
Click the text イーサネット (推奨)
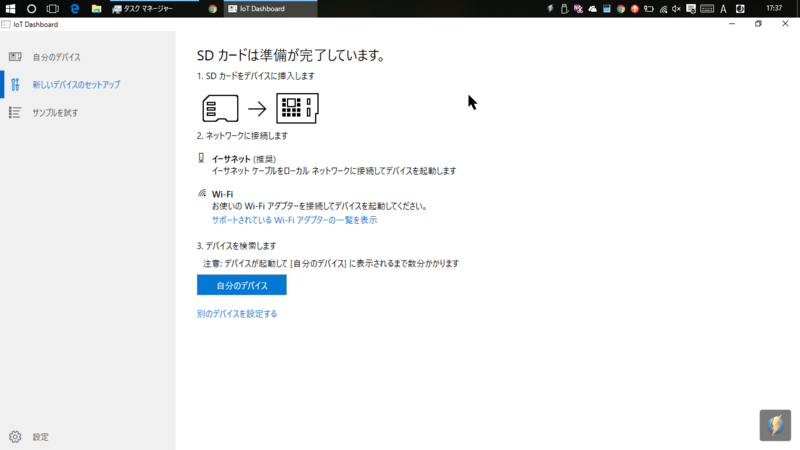243,159
